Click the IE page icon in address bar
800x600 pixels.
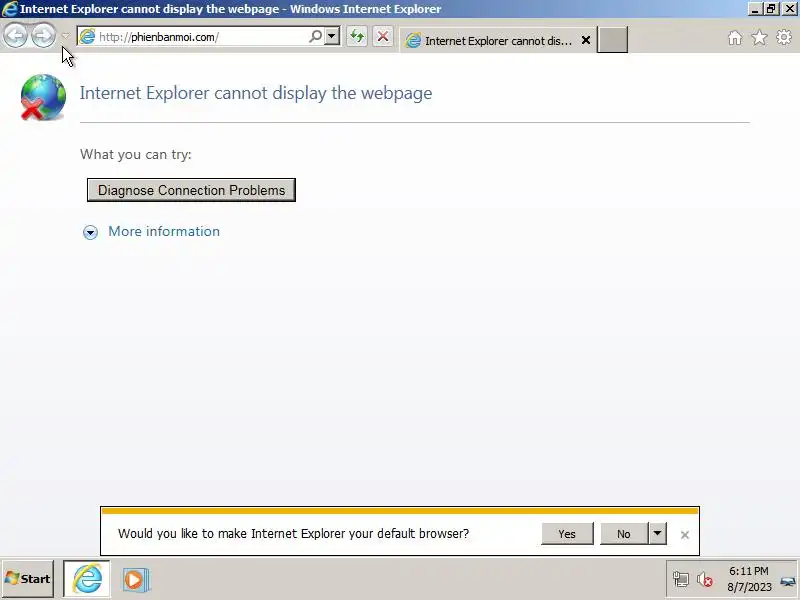click(x=87, y=37)
